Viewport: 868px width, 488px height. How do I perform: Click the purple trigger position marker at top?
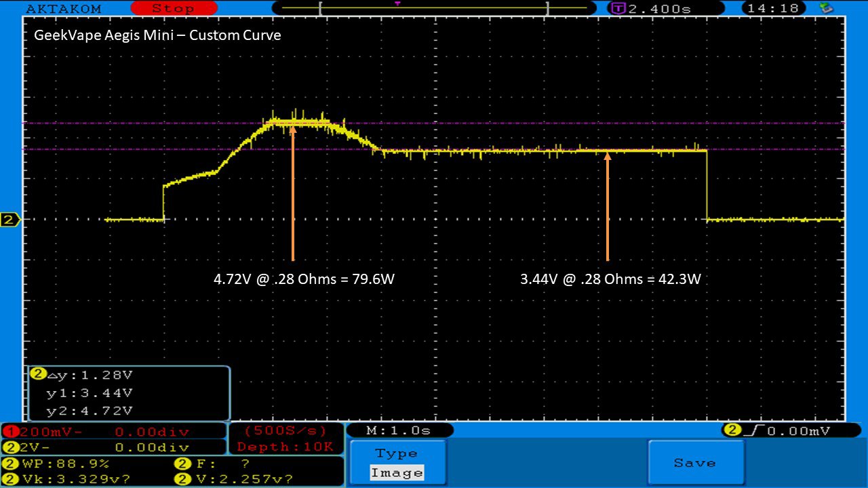tap(397, 3)
